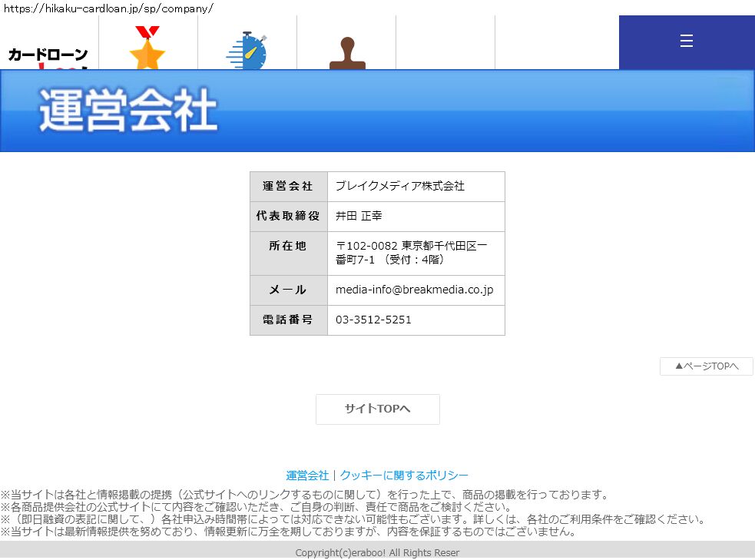The image size is (755, 560).
Task: Click the メール table header cell
Action: pos(288,290)
